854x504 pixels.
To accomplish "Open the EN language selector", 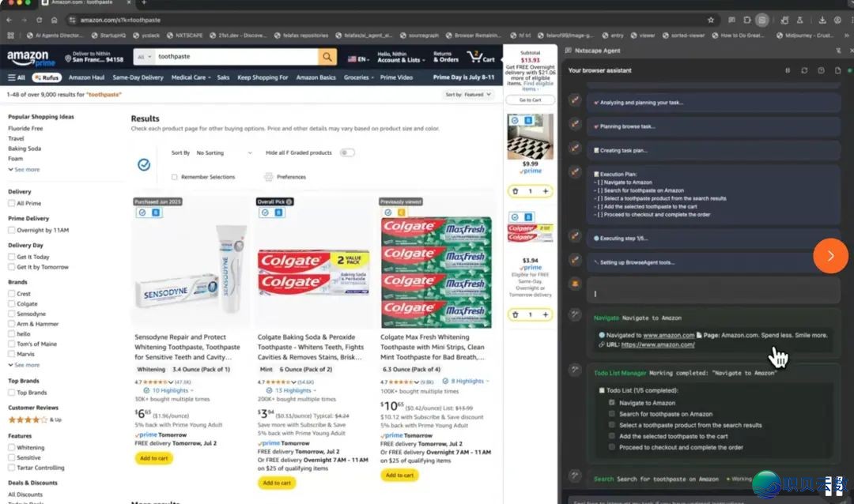I will (x=358, y=58).
